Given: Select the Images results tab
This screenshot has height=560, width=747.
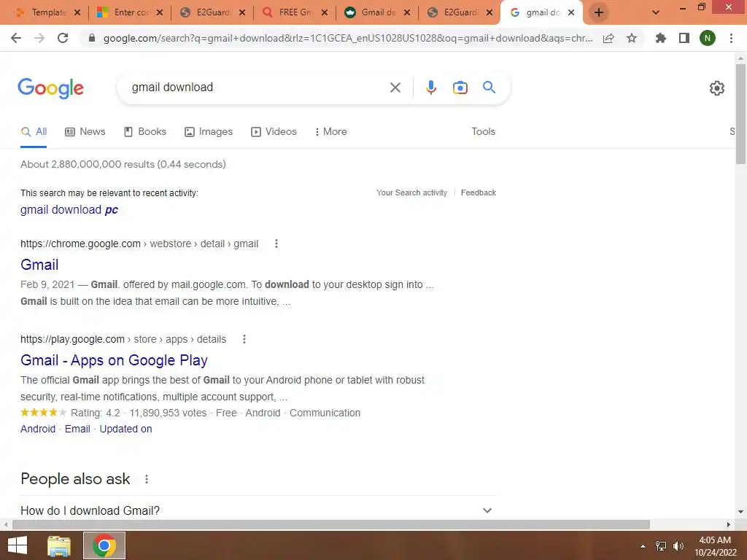Looking at the screenshot, I should (x=209, y=132).
